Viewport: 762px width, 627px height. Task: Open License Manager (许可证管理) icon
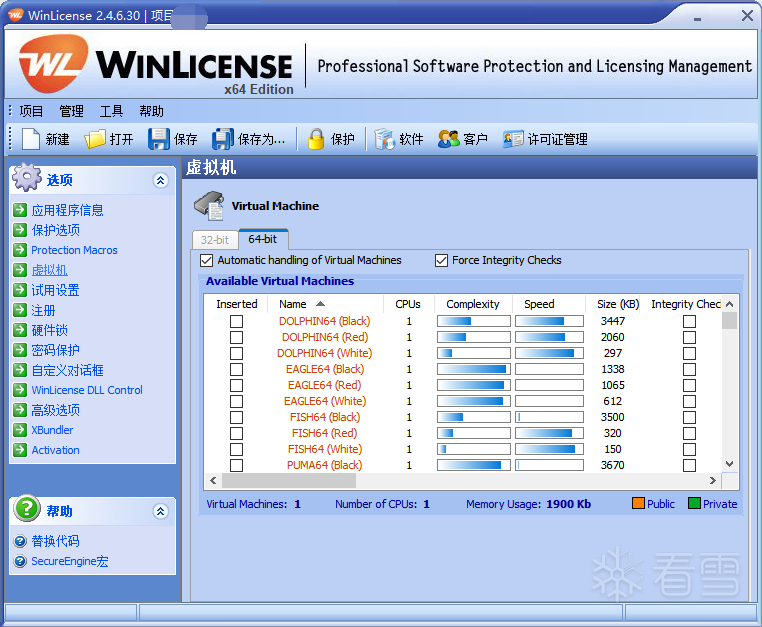coord(513,139)
